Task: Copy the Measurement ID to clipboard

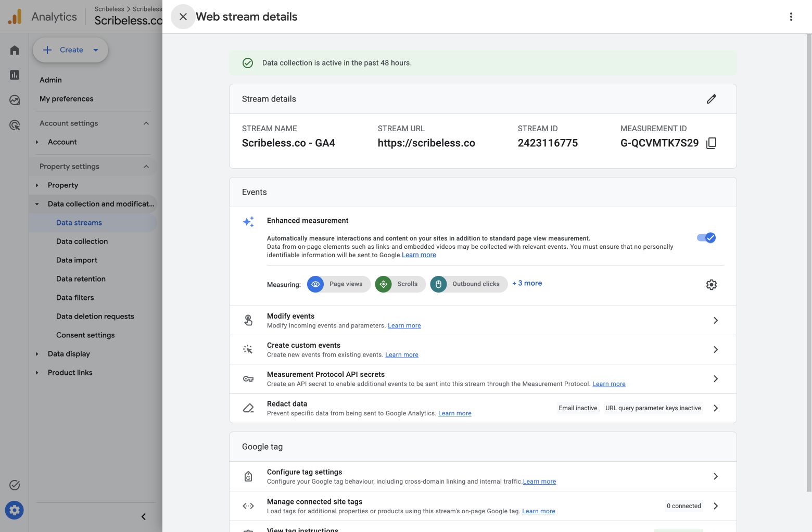Action: click(712, 143)
